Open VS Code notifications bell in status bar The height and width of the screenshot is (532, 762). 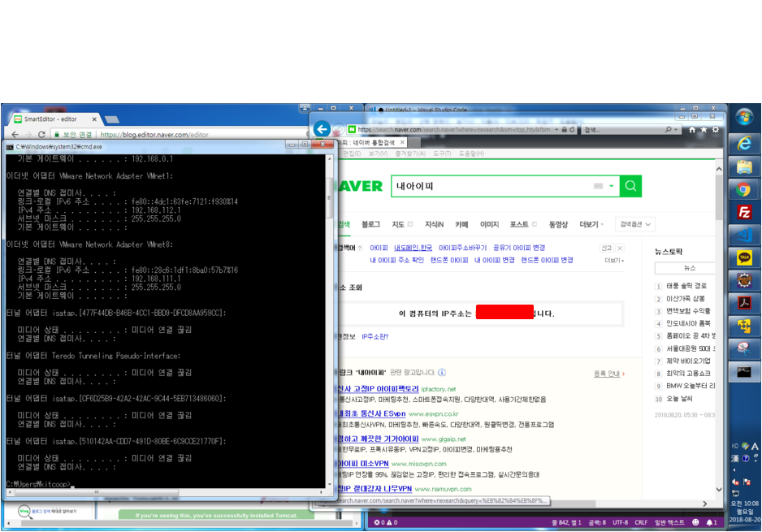[711, 522]
